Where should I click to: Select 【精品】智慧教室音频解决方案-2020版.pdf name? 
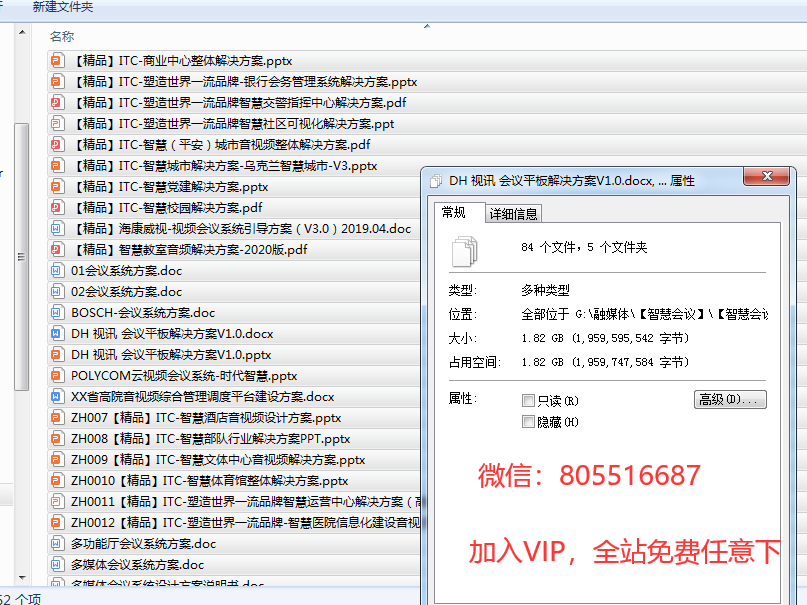coord(189,250)
